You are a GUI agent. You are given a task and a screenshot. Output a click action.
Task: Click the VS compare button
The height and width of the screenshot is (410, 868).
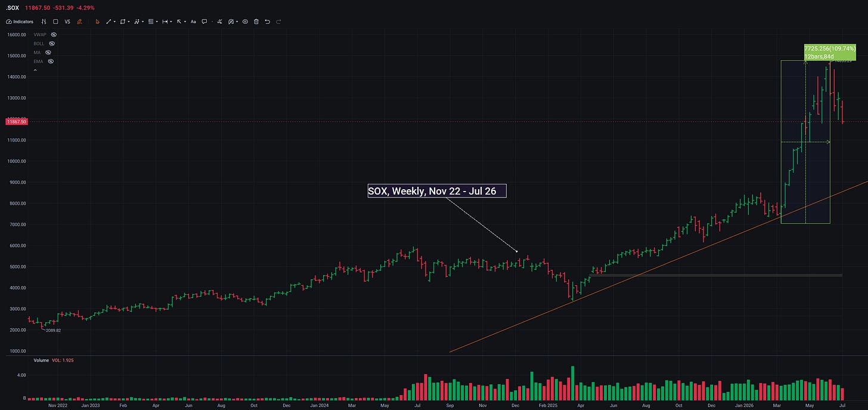[67, 21]
